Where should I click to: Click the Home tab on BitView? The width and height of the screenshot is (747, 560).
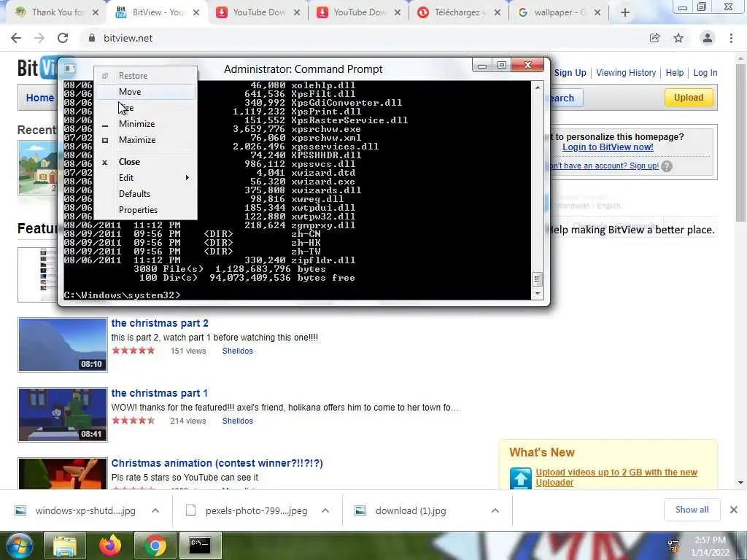click(x=40, y=98)
